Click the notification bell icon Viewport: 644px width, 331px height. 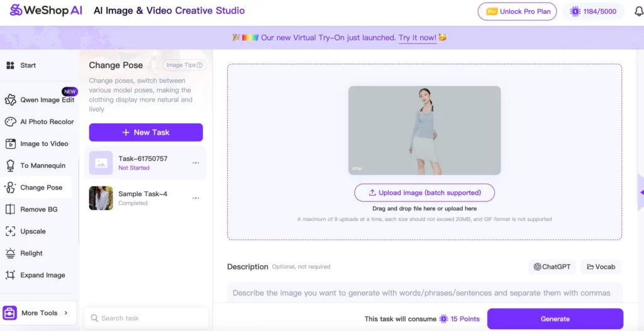638,11
